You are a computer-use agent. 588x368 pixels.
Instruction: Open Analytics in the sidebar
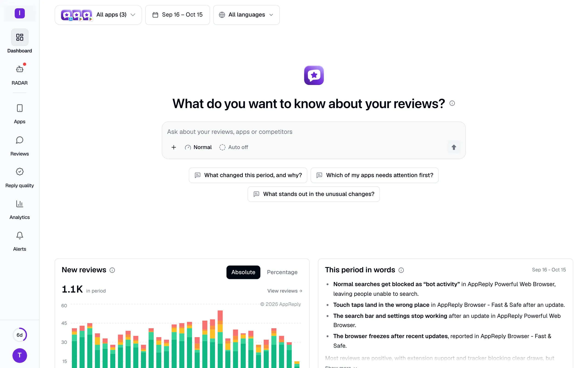(20, 210)
